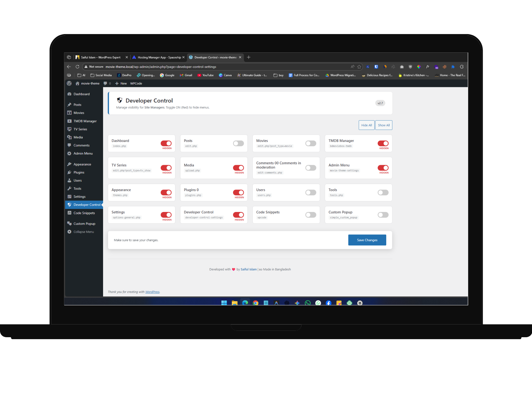
Task: Turn off hiding for TMDB Manager
Action: [383, 143]
